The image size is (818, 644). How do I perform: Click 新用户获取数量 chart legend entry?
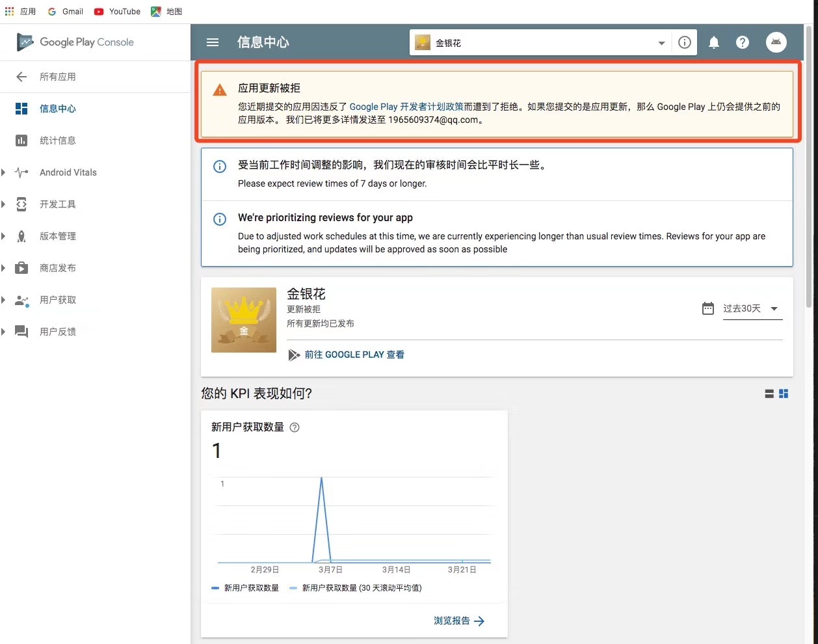coord(245,588)
